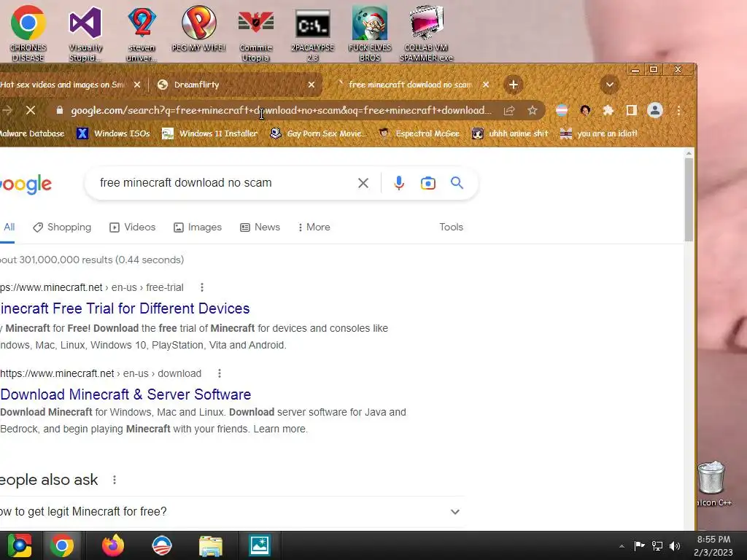
Task: Switch to Images results
Action: point(198,227)
